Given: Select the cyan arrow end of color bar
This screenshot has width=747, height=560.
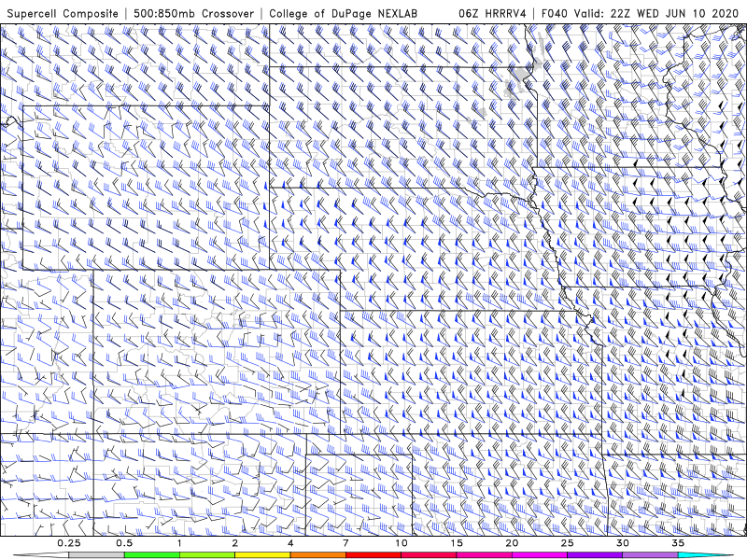Looking at the screenshot, I should pyautogui.click(x=706, y=555).
